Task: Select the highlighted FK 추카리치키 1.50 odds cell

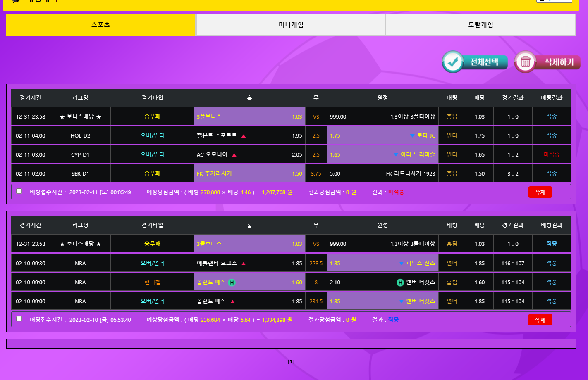Action: point(249,174)
